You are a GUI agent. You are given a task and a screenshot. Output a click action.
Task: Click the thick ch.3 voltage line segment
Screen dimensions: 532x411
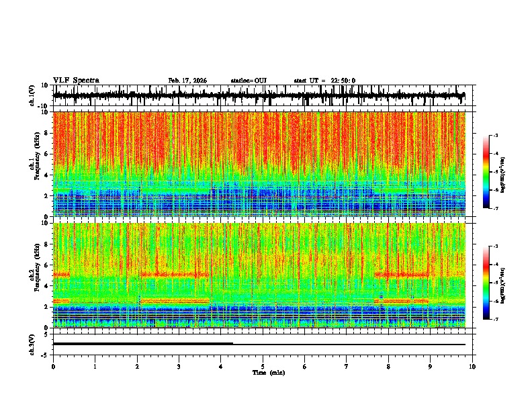(143, 344)
